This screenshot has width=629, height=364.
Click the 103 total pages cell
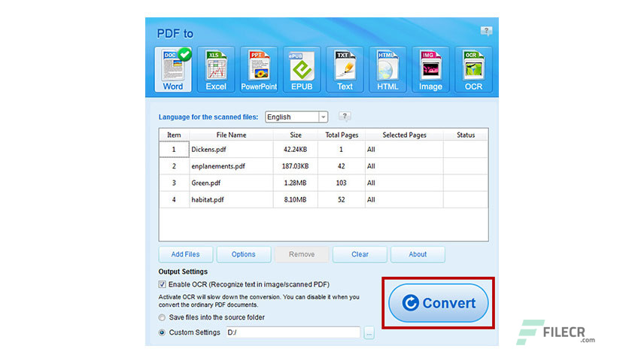tap(342, 183)
